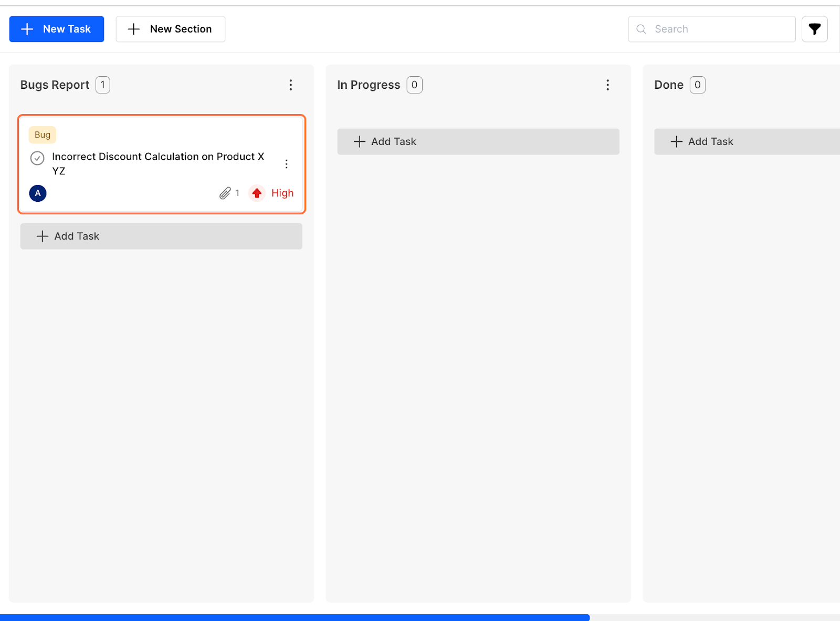The width and height of the screenshot is (840, 621).
Task: Add Task in In Progress column
Action: click(478, 142)
